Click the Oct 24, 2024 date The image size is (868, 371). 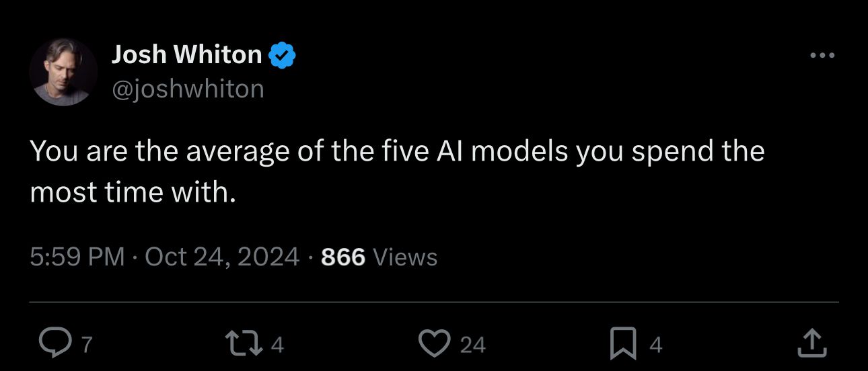coord(222,257)
